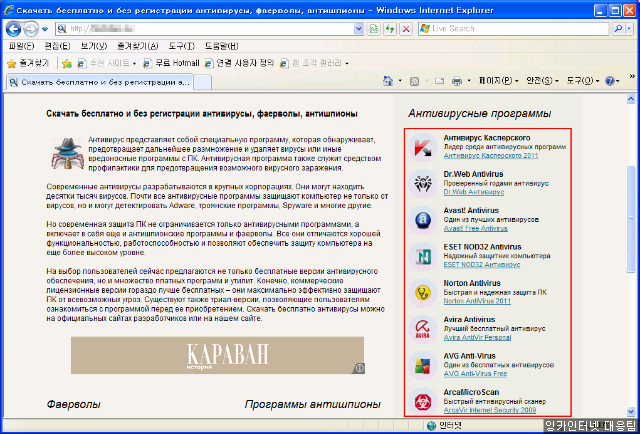Click the vertical page scrollbar
This screenshot has height=434, width=640.
[x=632, y=250]
